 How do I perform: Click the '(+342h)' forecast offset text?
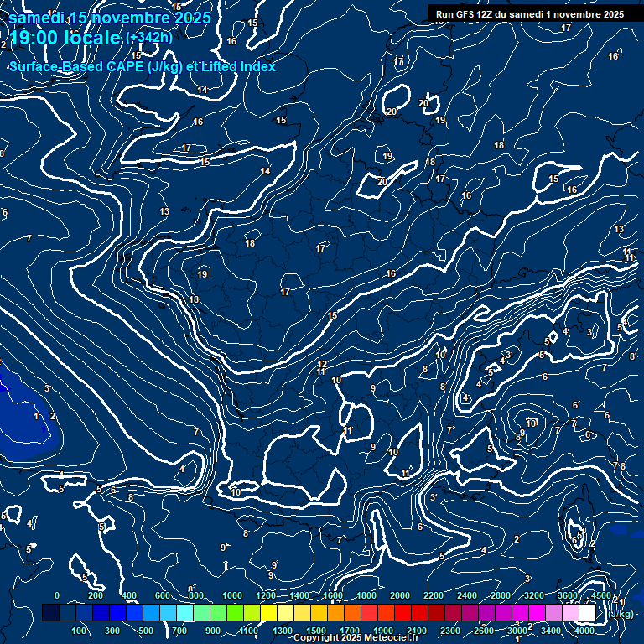(x=148, y=38)
